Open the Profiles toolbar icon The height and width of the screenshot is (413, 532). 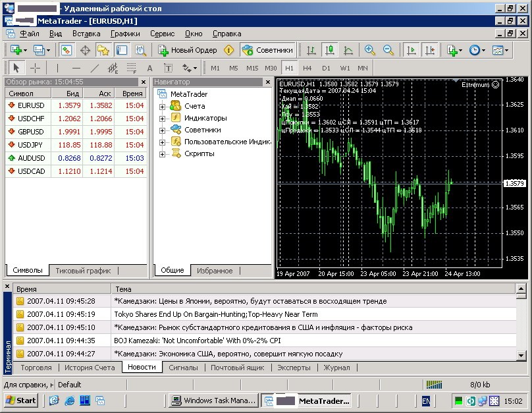point(40,50)
